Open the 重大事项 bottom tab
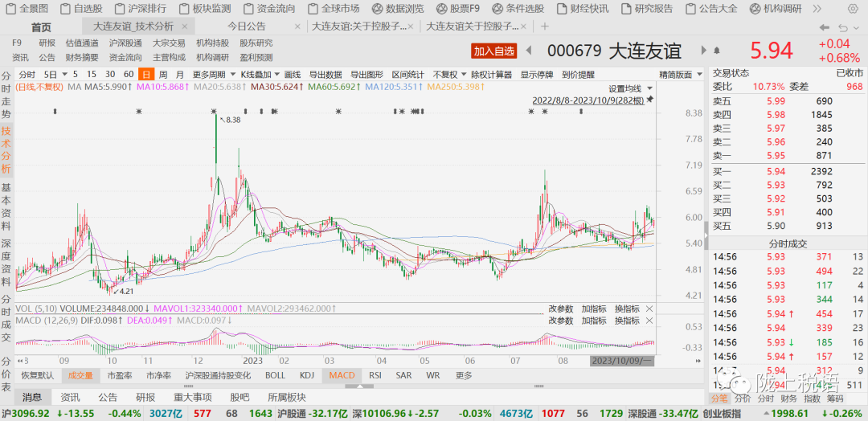The image size is (868, 421). (x=193, y=397)
